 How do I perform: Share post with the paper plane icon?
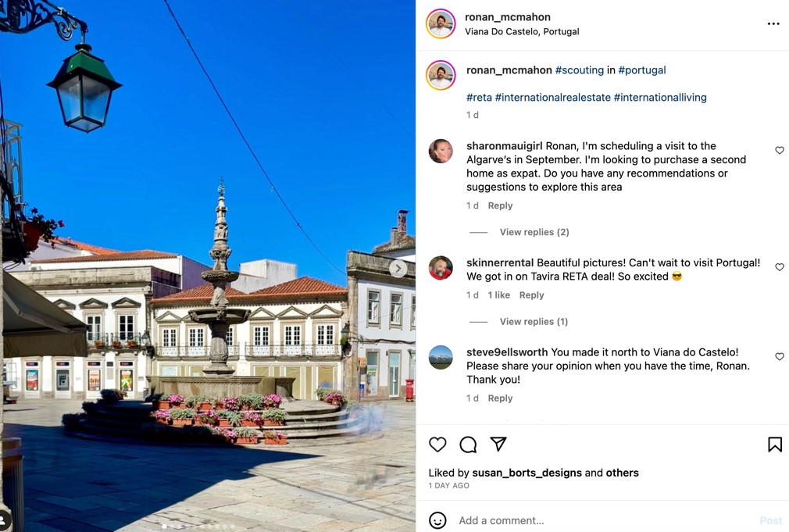498,444
